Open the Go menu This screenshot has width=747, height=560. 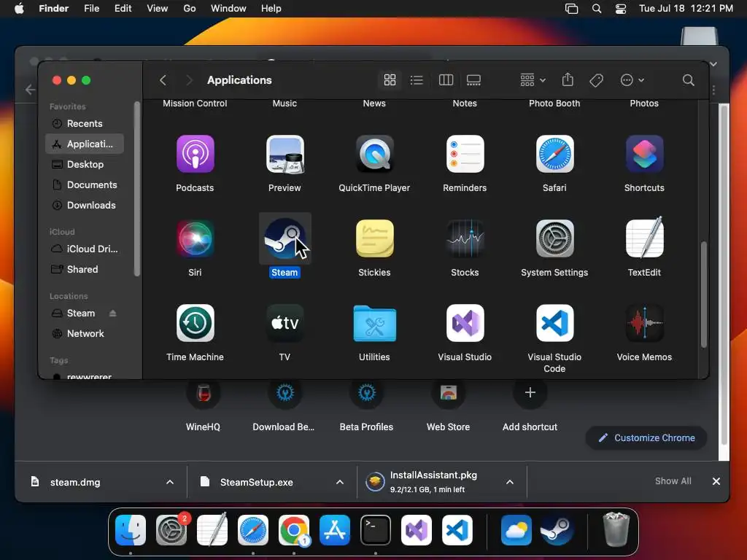click(190, 8)
